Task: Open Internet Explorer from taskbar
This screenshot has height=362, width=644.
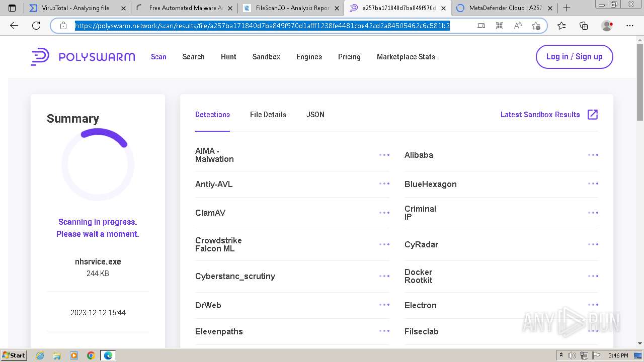Action: tap(40, 355)
